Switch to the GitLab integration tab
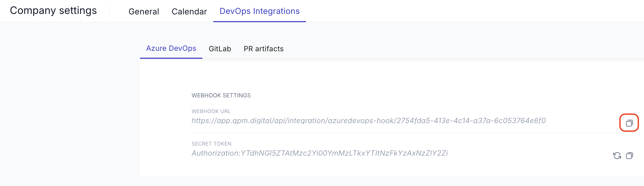 point(220,49)
